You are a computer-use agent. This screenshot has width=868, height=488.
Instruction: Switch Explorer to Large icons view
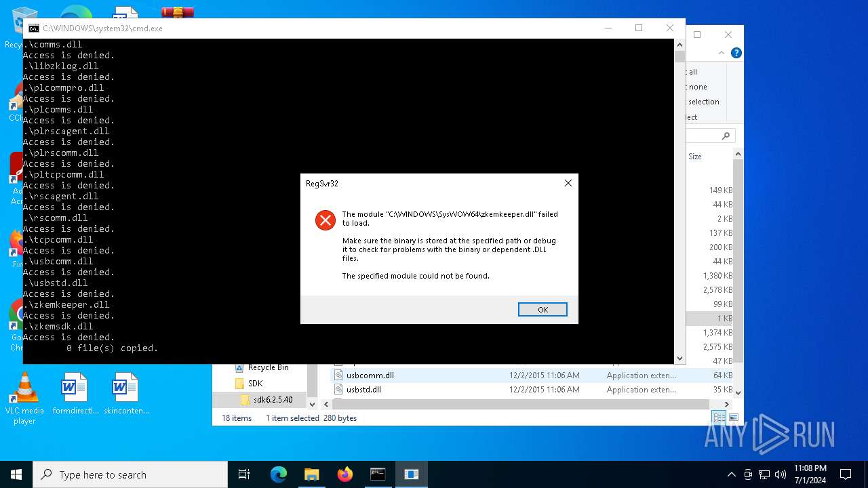click(733, 418)
